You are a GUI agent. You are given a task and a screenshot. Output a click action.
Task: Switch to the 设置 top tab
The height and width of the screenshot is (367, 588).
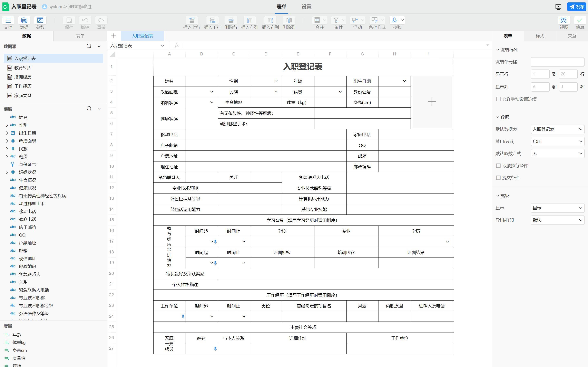coord(306,7)
